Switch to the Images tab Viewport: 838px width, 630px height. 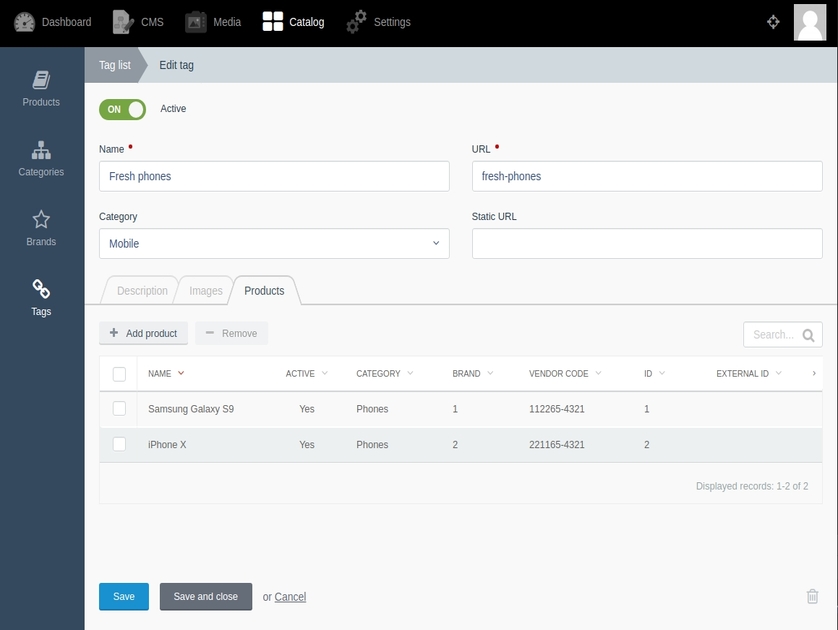(206, 291)
